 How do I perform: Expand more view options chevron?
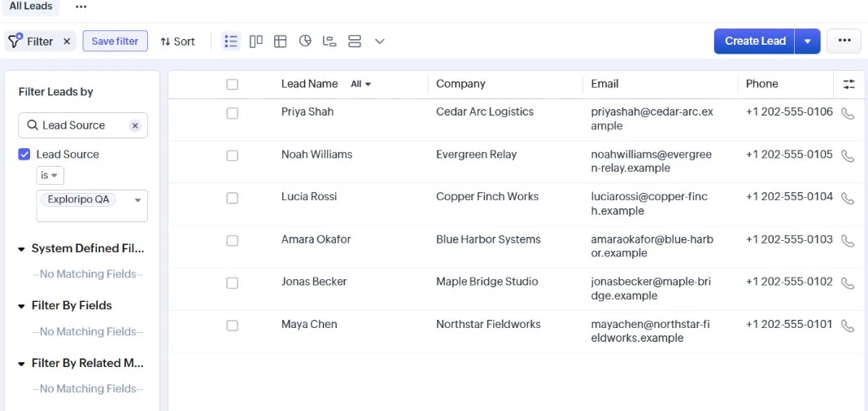[x=379, y=41]
